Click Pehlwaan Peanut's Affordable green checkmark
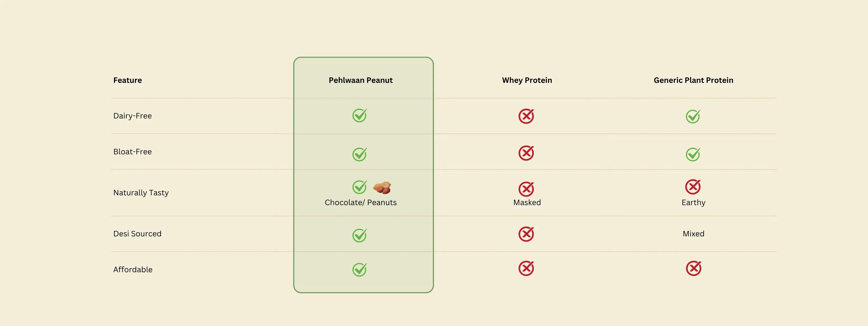The image size is (868, 326). 359,270
